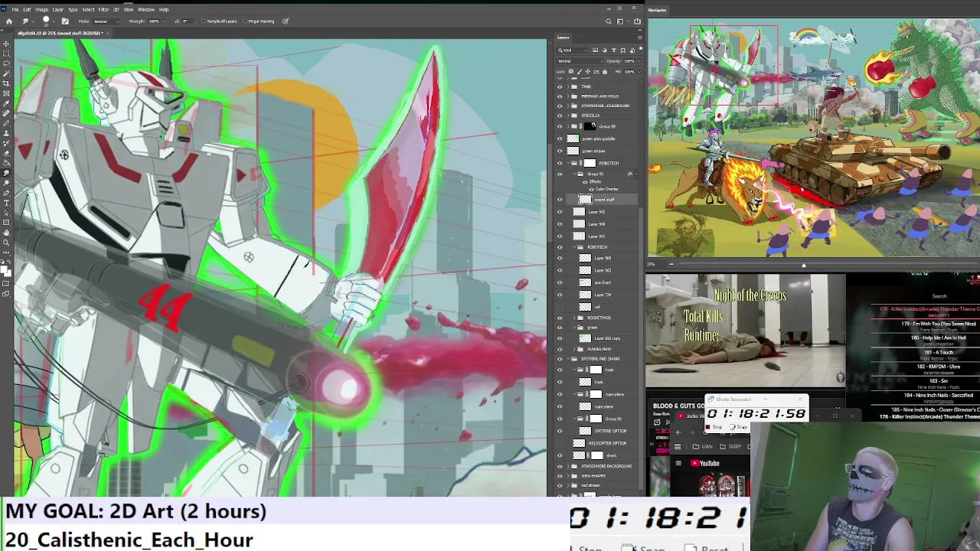Click the Navigator zoom slider handle
This screenshot has height=551, width=980.
pyautogui.click(x=803, y=265)
